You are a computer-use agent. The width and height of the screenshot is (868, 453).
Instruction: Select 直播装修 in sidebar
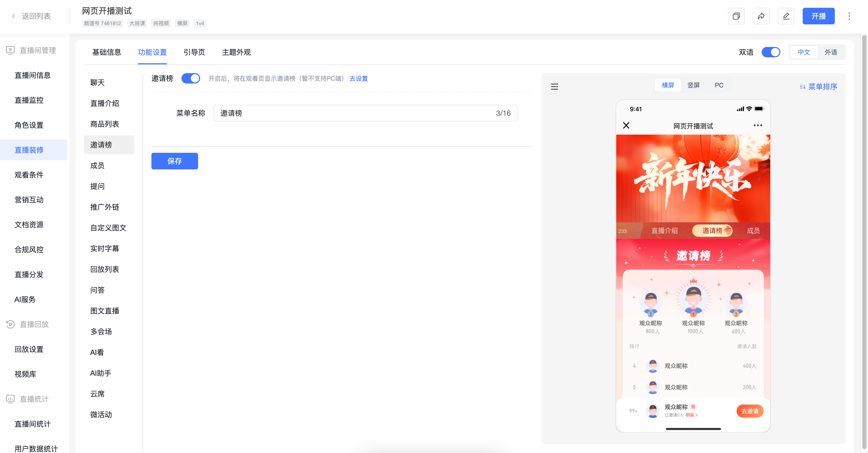(34, 150)
